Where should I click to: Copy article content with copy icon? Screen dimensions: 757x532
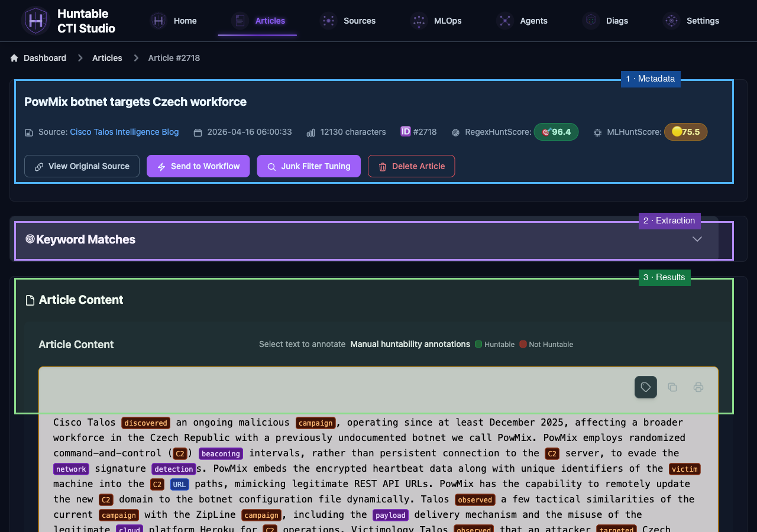click(672, 387)
